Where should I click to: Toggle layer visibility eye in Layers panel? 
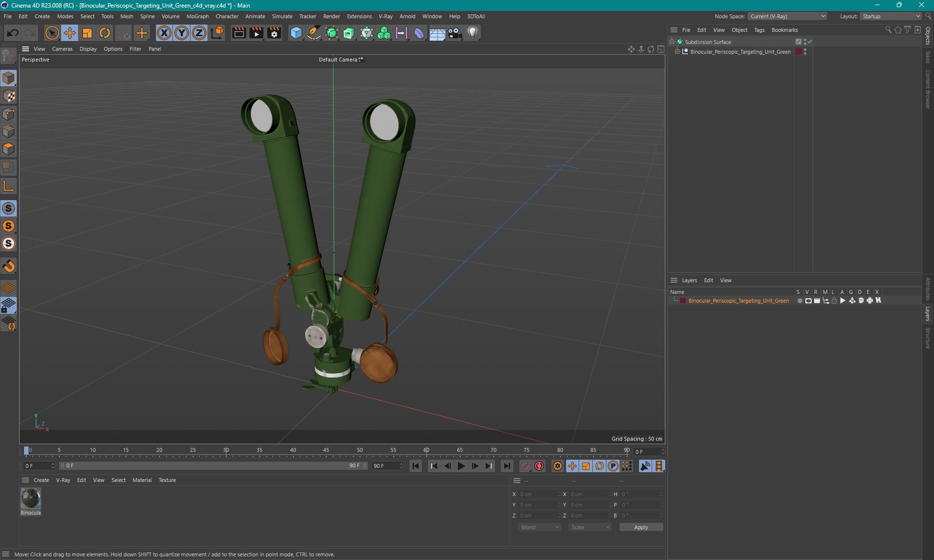pos(808,301)
